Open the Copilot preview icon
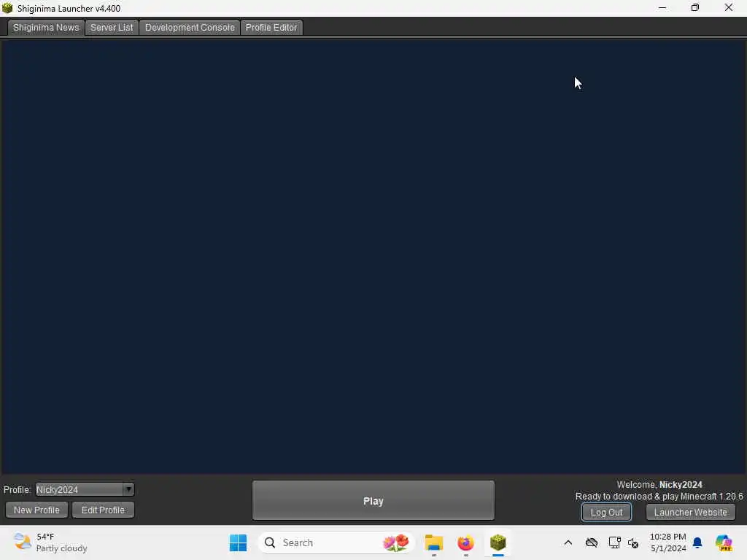747x560 pixels. (x=724, y=542)
